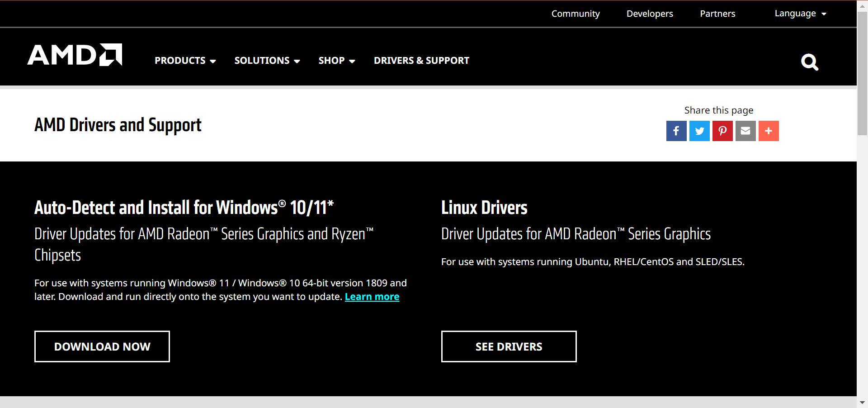
Task: Click 'Driver Updates for AMD Radeon Series Graphics' under Linux
Action: (576, 234)
